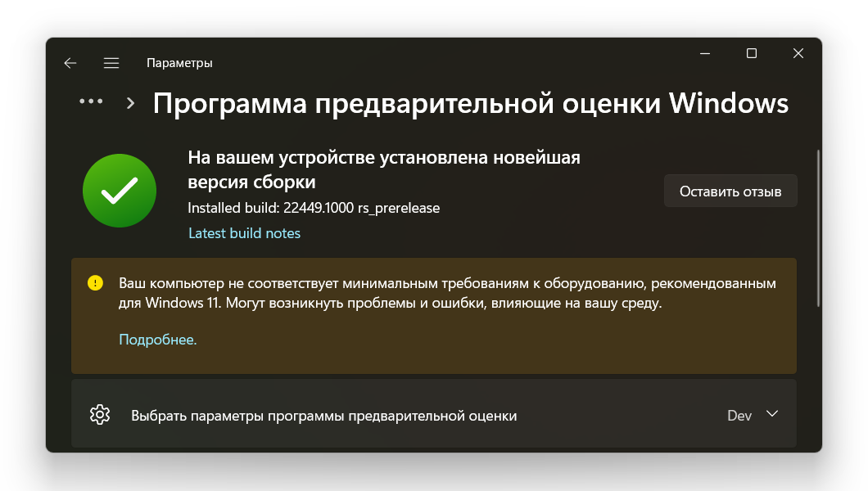Click the На вашем устройстве установлена новейшая heading
This screenshot has width=868, height=491.
[384, 169]
